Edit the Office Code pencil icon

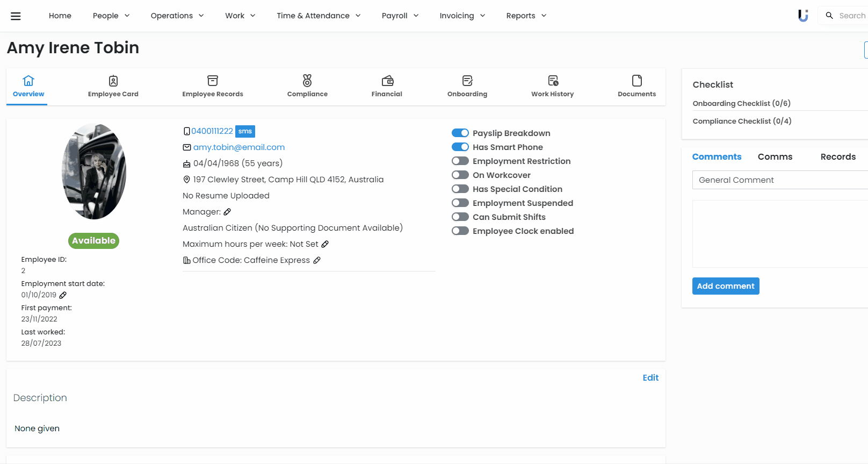coord(317,260)
